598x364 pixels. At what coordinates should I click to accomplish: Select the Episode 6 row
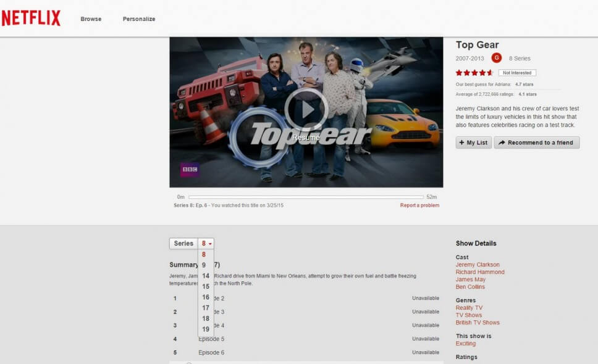(306, 352)
